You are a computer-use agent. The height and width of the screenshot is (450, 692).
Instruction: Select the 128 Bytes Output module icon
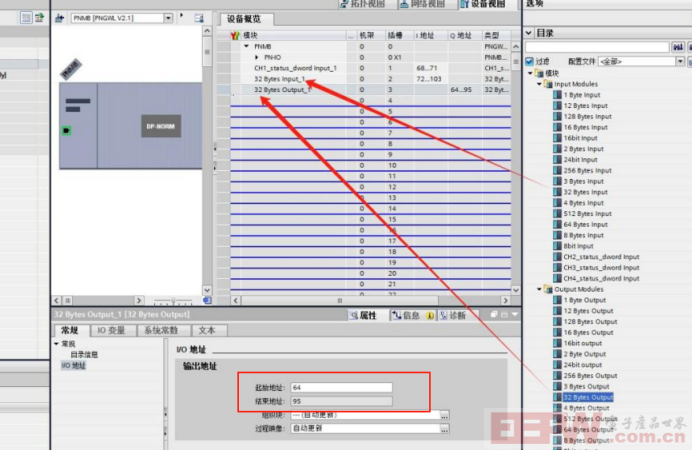pyautogui.click(x=557, y=322)
